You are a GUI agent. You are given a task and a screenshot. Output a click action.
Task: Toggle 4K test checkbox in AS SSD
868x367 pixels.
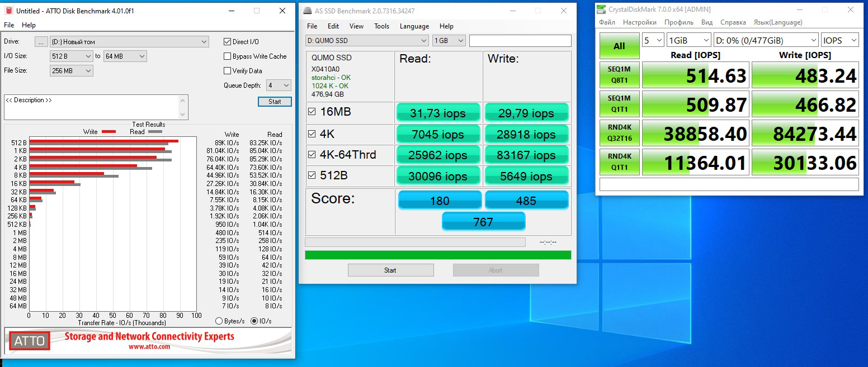(312, 134)
